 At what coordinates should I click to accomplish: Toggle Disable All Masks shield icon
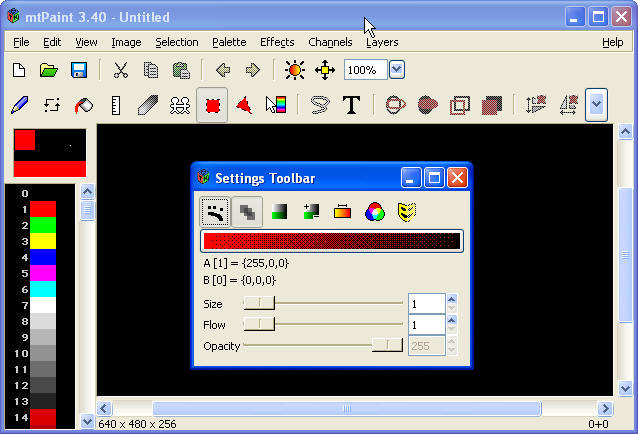[406, 212]
